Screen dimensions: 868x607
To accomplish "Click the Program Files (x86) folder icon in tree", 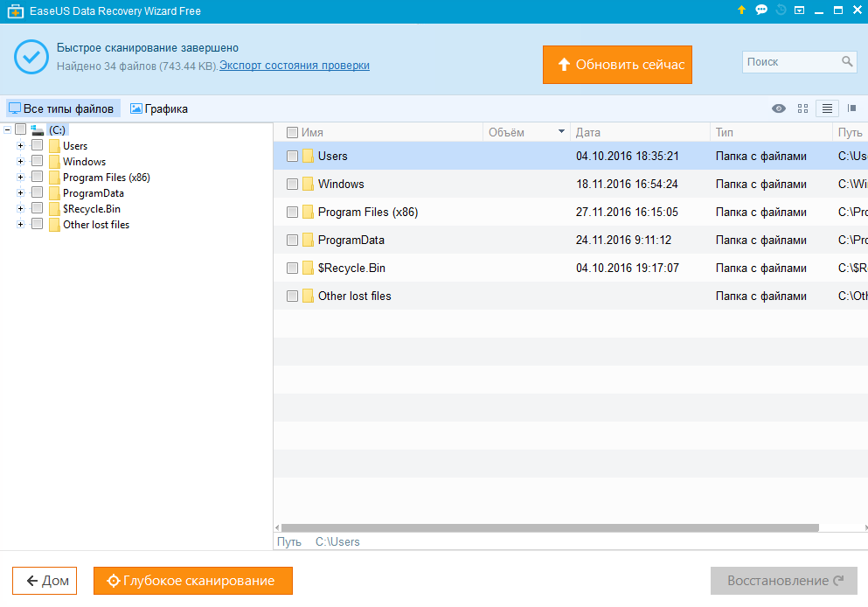I will tap(54, 178).
